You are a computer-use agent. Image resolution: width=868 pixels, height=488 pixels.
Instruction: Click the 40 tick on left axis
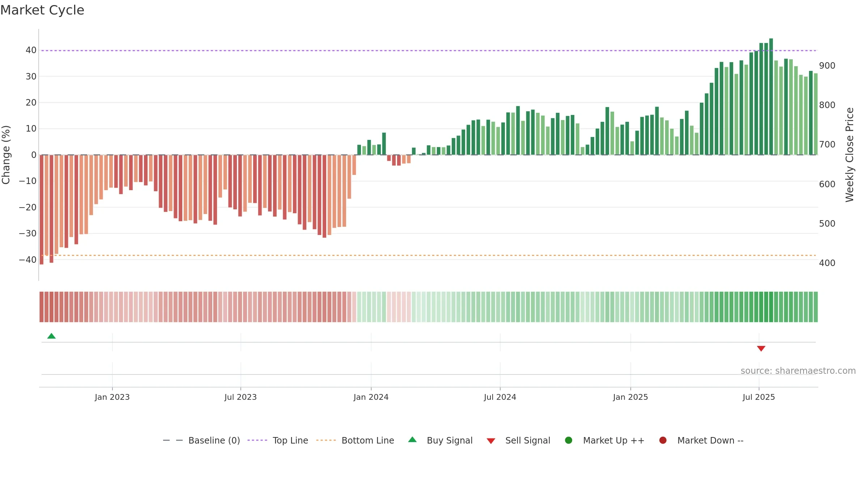click(x=31, y=50)
